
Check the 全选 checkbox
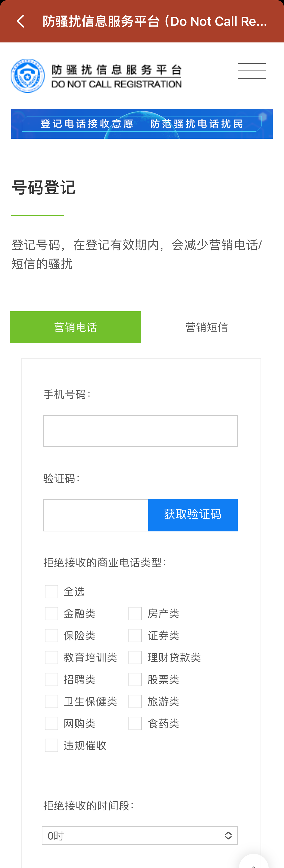point(51,591)
